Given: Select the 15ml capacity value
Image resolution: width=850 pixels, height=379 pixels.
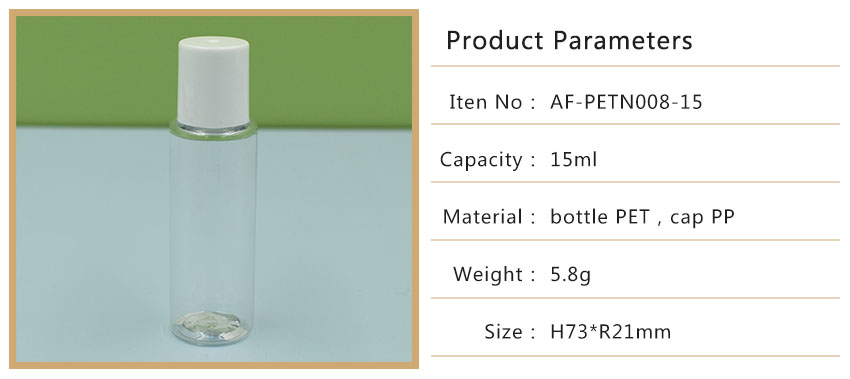Looking at the screenshot, I should [574, 159].
